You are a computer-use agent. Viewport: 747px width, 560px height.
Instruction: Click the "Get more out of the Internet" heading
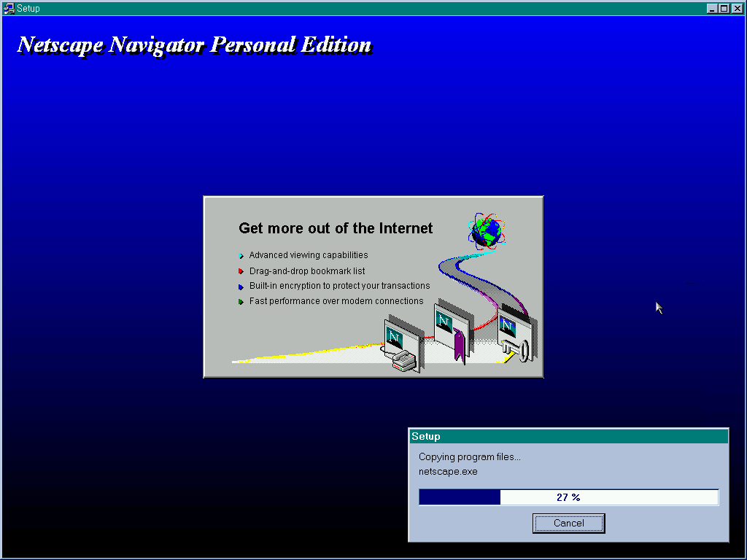336,228
